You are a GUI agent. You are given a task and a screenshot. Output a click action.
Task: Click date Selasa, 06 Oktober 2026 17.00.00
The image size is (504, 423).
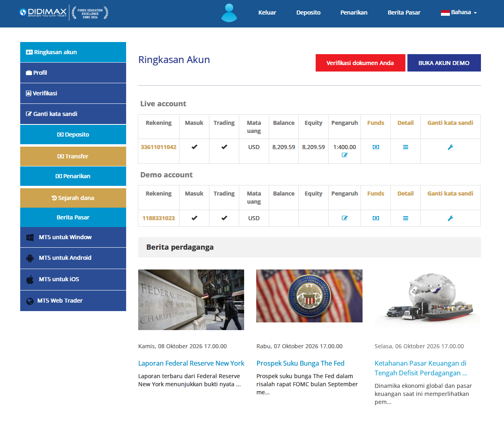pyautogui.click(x=419, y=346)
